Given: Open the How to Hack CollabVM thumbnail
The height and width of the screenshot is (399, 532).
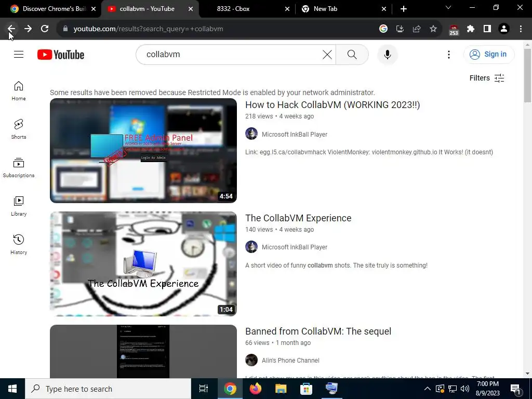Looking at the screenshot, I should point(143,151).
